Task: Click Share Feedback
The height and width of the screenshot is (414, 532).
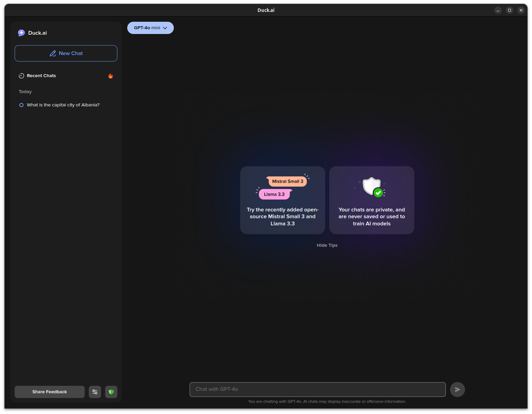Action: coord(49,392)
